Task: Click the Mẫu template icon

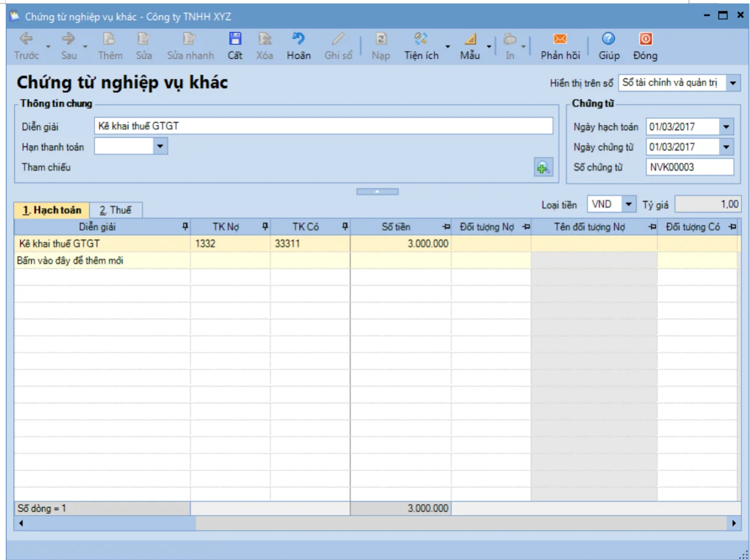Action: [x=470, y=39]
